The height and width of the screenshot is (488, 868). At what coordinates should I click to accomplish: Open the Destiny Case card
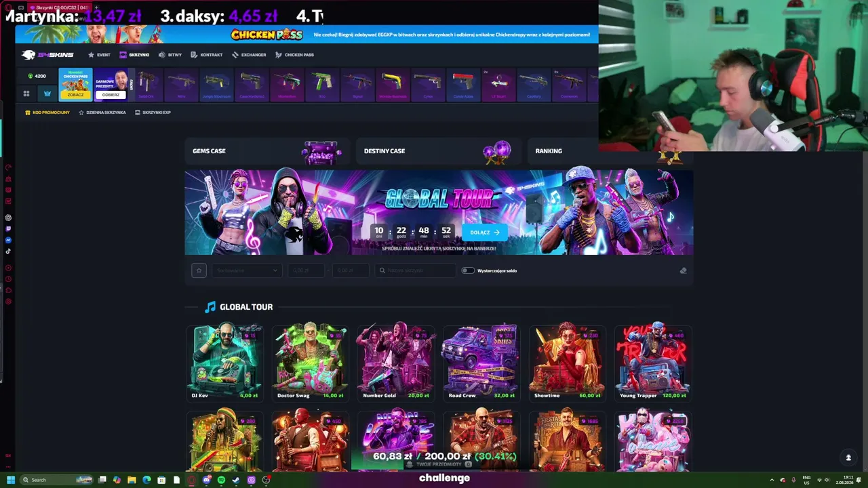pos(438,151)
